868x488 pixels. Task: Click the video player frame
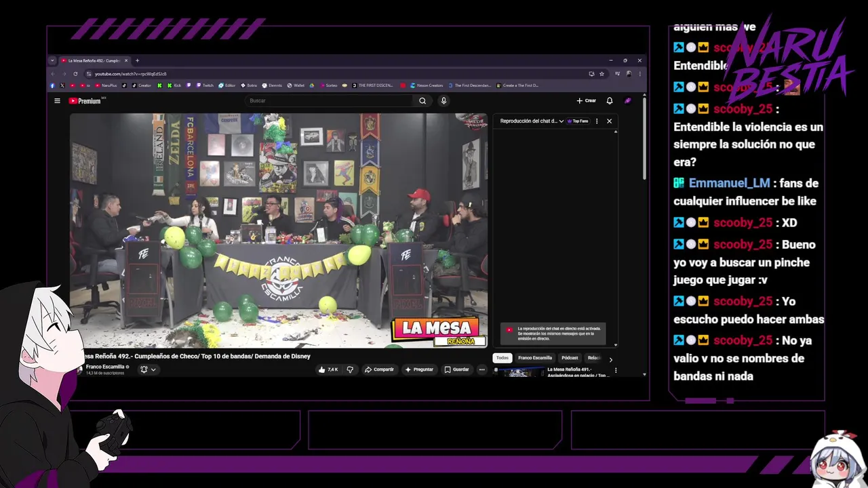coord(279,230)
